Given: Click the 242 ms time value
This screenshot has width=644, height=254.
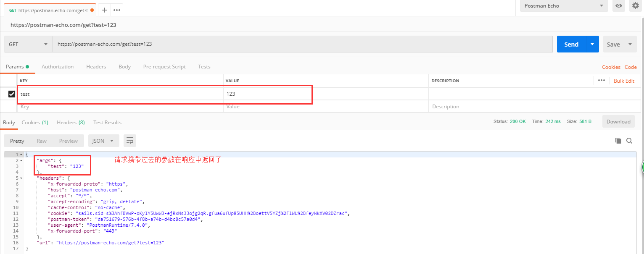Looking at the screenshot, I should coord(553,121).
